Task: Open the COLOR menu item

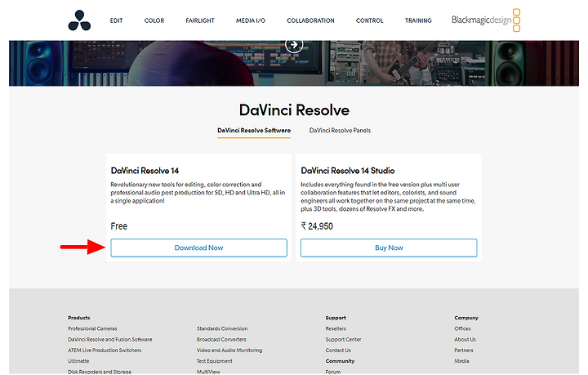Action: click(x=154, y=20)
